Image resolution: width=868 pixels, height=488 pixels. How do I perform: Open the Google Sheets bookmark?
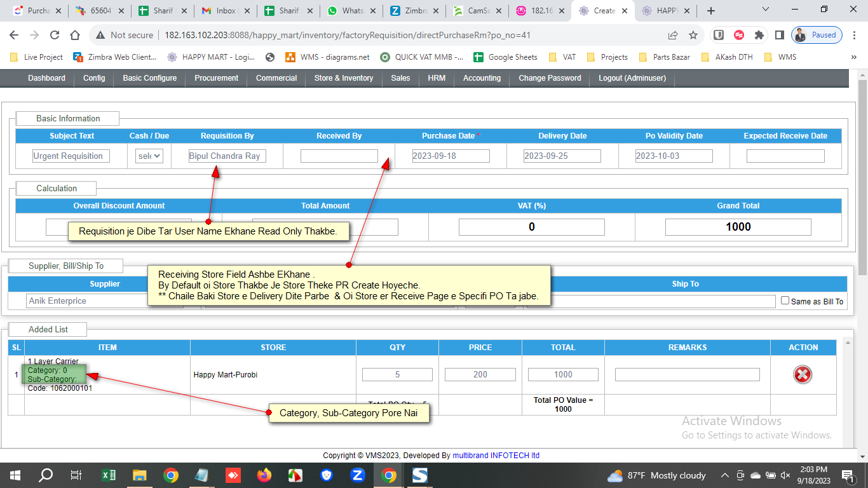point(505,57)
